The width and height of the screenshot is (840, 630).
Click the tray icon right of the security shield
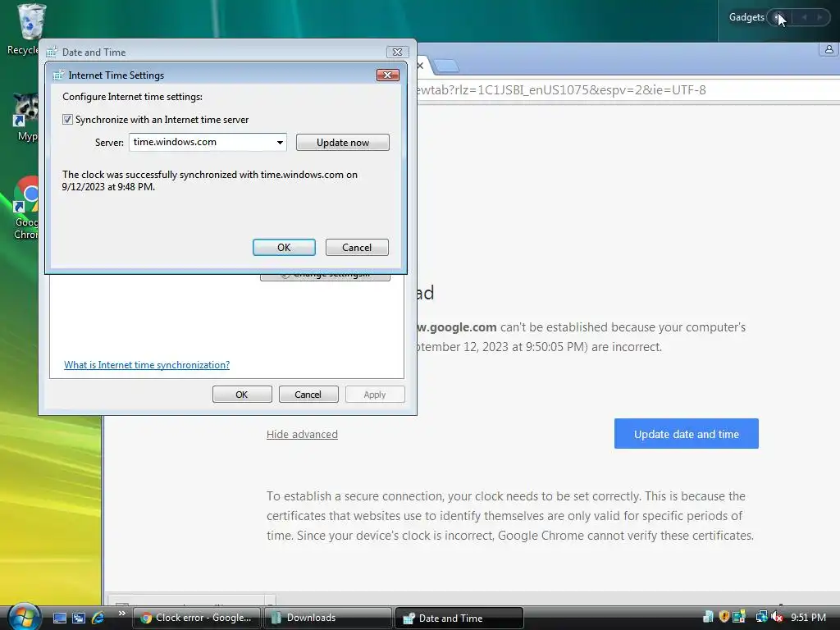[739, 617]
